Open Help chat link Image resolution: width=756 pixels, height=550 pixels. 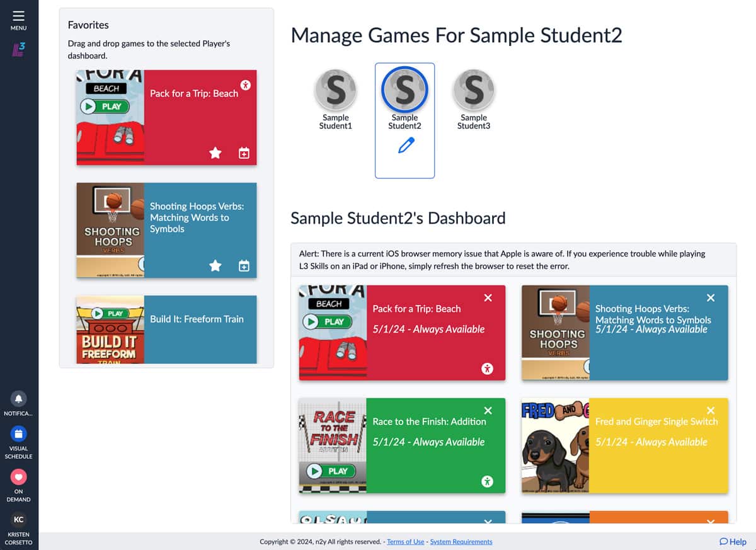pos(733,542)
